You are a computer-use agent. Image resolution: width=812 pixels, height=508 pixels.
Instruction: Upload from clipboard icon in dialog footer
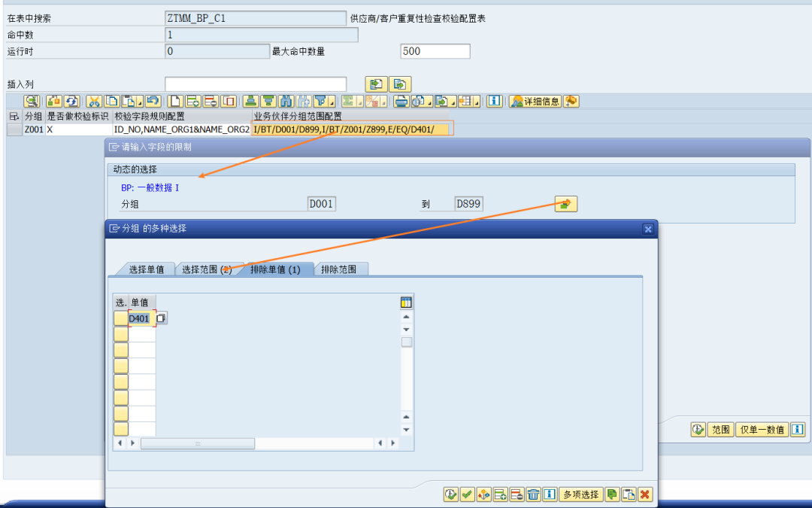click(629, 494)
